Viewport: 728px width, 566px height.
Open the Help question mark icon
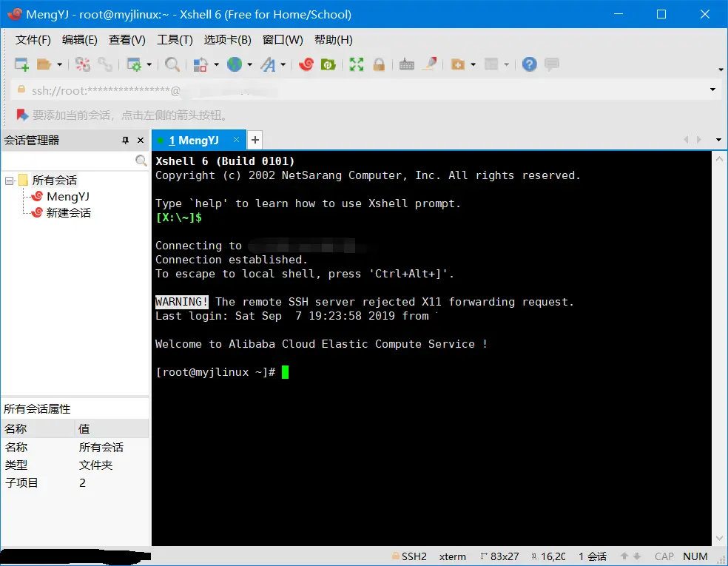pos(529,64)
